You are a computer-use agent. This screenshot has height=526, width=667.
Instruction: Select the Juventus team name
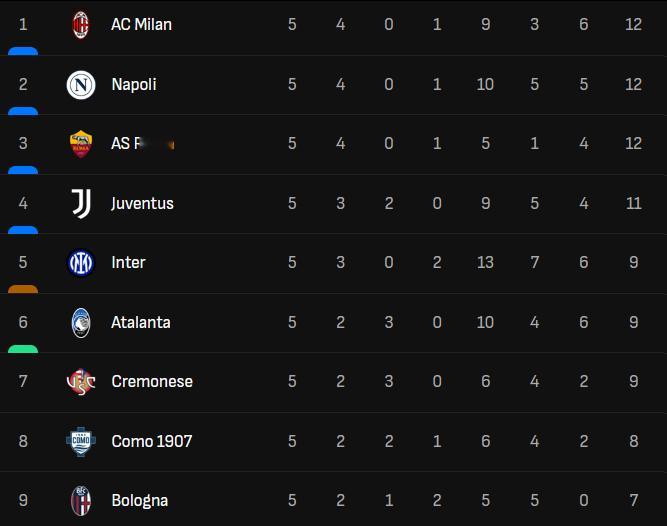(x=142, y=203)
